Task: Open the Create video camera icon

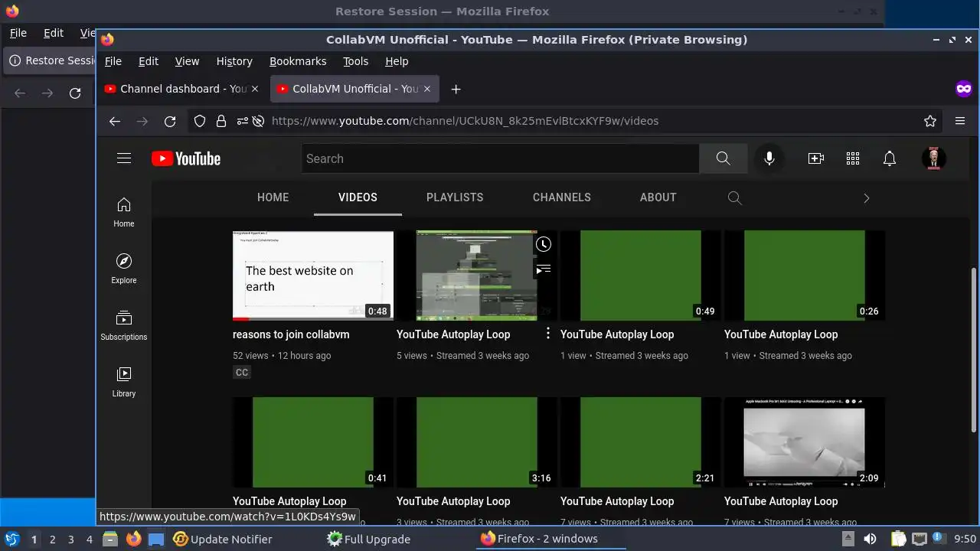Action: (816, 158)
